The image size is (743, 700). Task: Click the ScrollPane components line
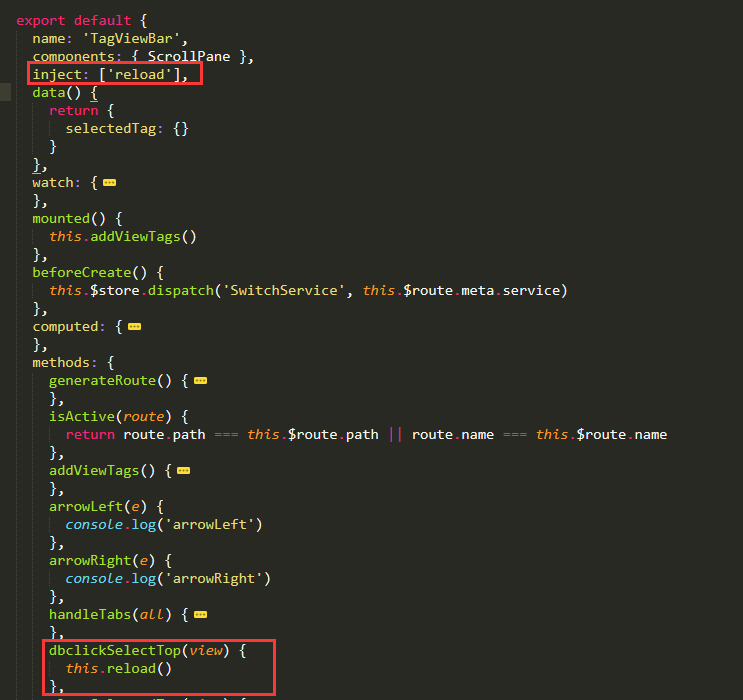coord(143,57)
